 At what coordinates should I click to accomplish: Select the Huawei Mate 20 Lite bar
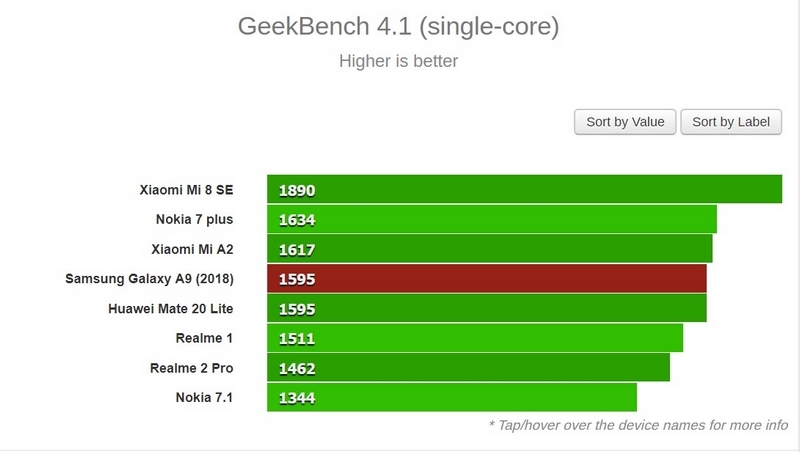click(x=487, y=308)
